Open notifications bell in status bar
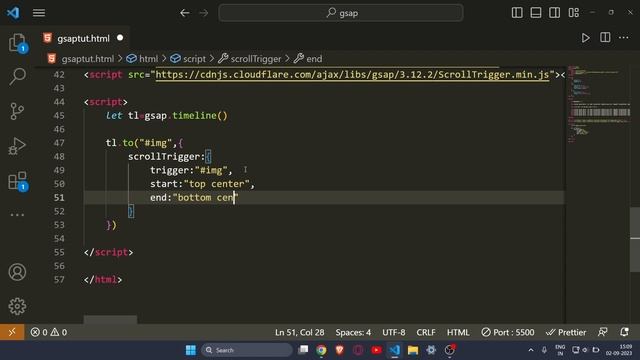 (x=624, y=332)
